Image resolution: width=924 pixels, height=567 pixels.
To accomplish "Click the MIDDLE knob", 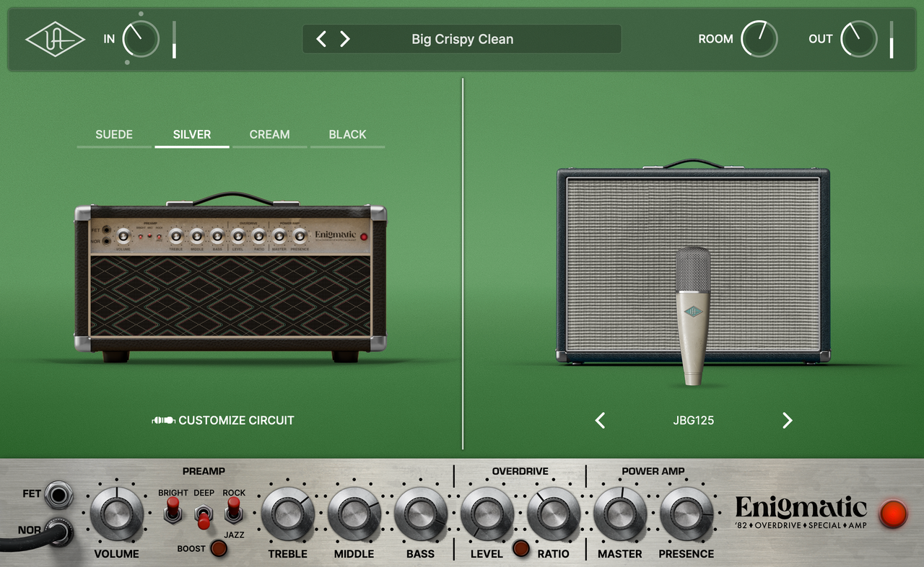I will pos(354,514).
